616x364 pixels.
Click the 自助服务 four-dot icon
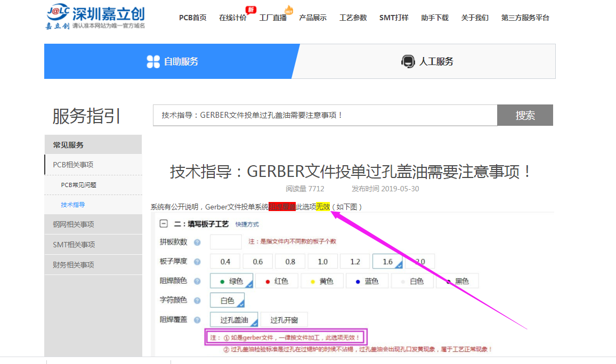(153, 62)
